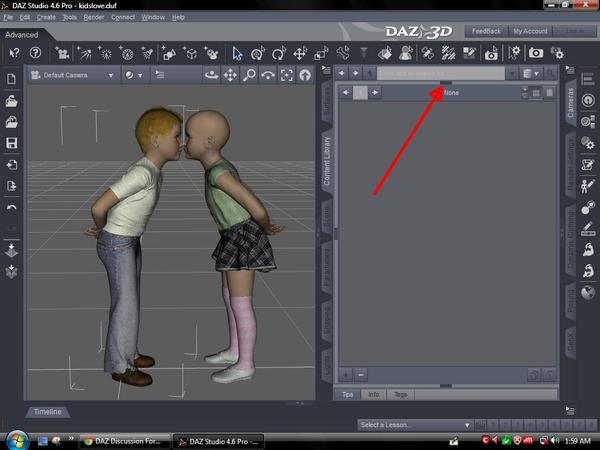Click the FeedBack button
This screenshot has width=600, height=450.
click(x=485, y=32)
